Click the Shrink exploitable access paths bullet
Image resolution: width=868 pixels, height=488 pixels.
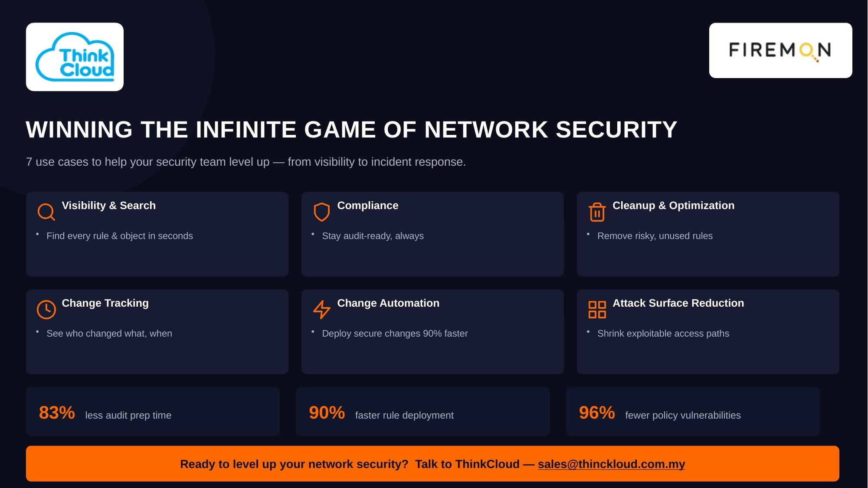coord(663,334)
